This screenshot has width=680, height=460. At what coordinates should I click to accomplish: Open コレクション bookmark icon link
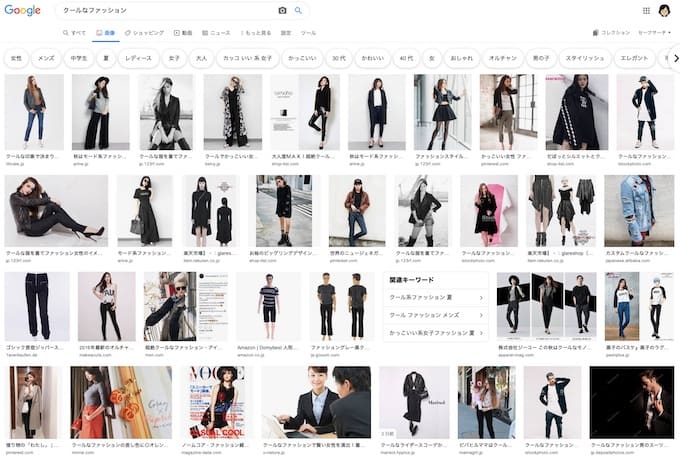click(x=611, y=33)
